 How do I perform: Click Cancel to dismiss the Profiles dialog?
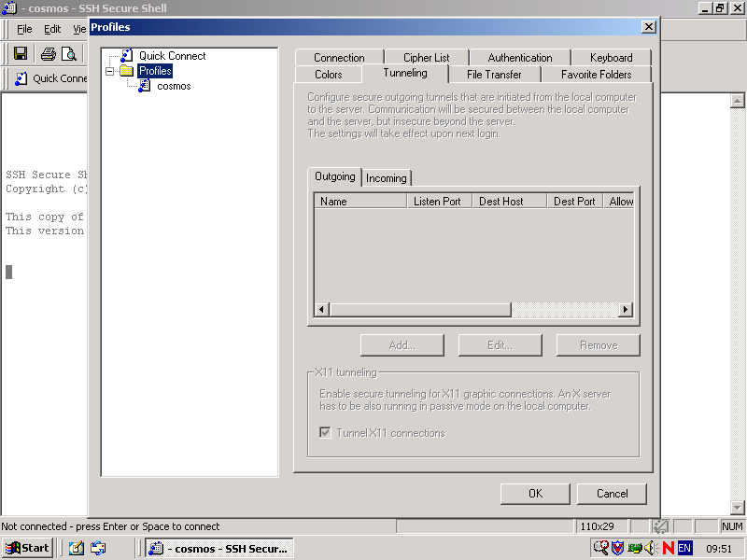coord(612,494)
